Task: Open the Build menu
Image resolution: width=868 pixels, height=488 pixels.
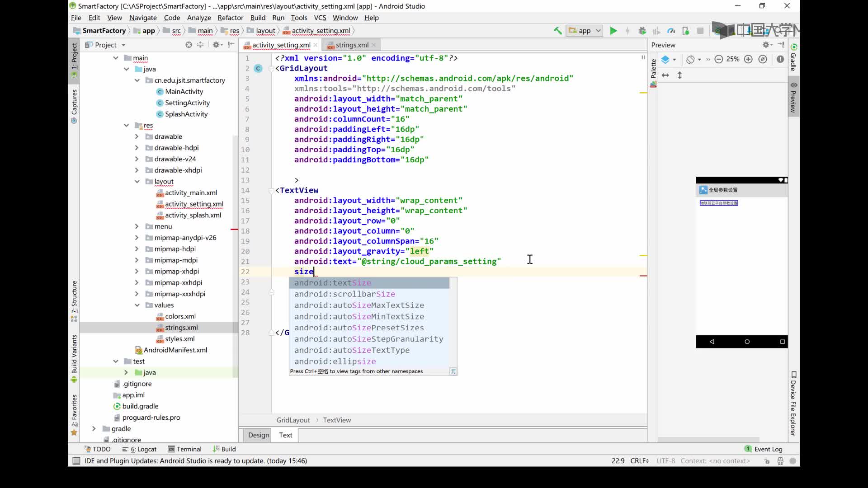Action: [258, 18]
